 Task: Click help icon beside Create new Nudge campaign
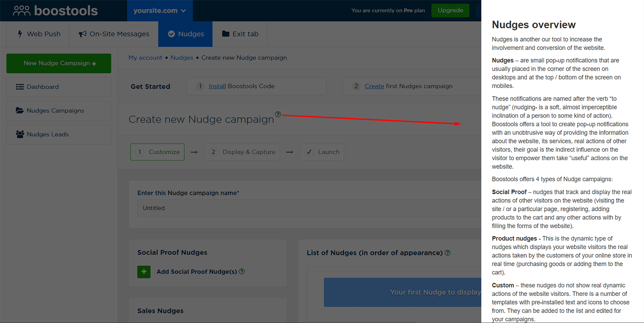pyautogui.click(x=278, y=114)
